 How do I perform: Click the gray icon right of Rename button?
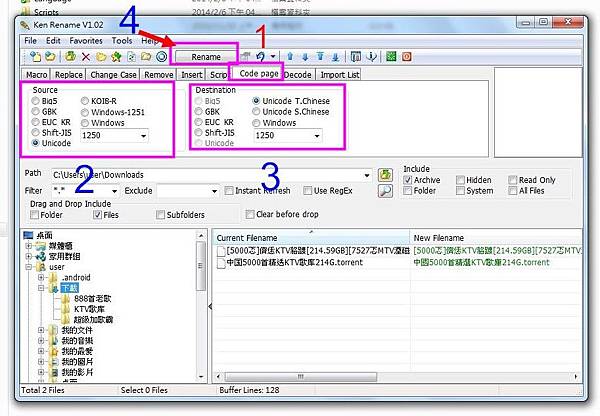245,57
